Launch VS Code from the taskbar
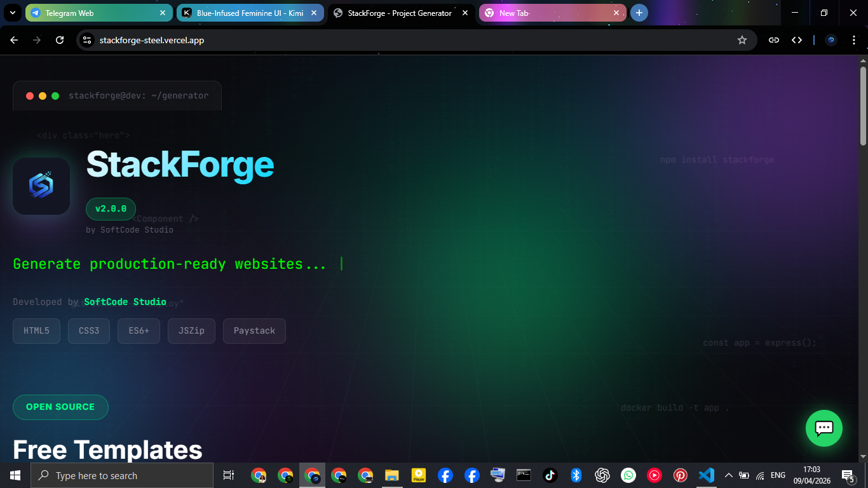The width and height of the screenshot is (868, 488). tap(706, 475)
